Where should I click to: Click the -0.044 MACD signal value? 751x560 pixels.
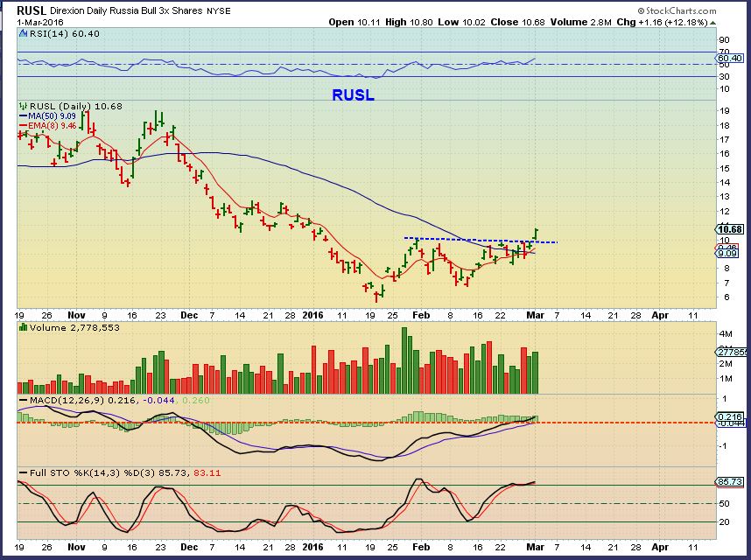(159, 400)
